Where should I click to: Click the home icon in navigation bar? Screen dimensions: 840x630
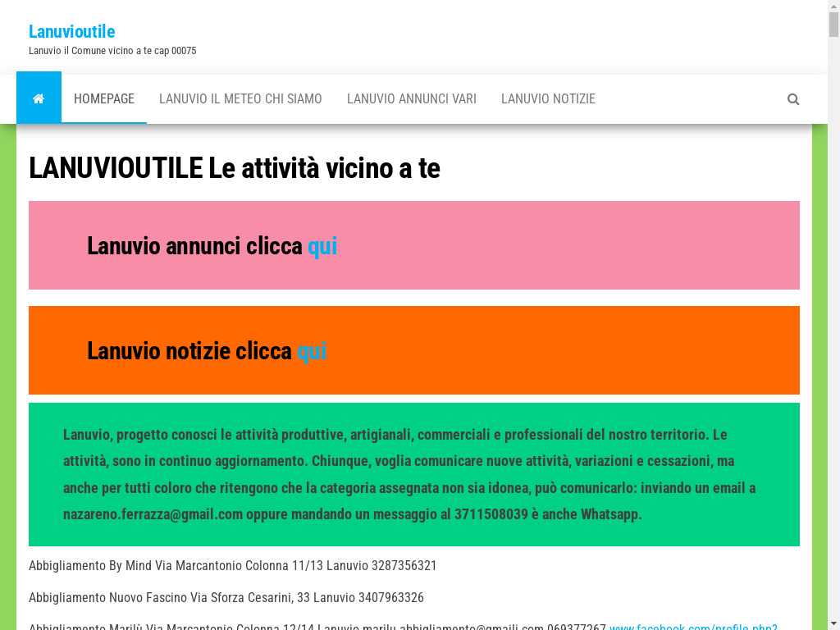[x=39, y=98]
